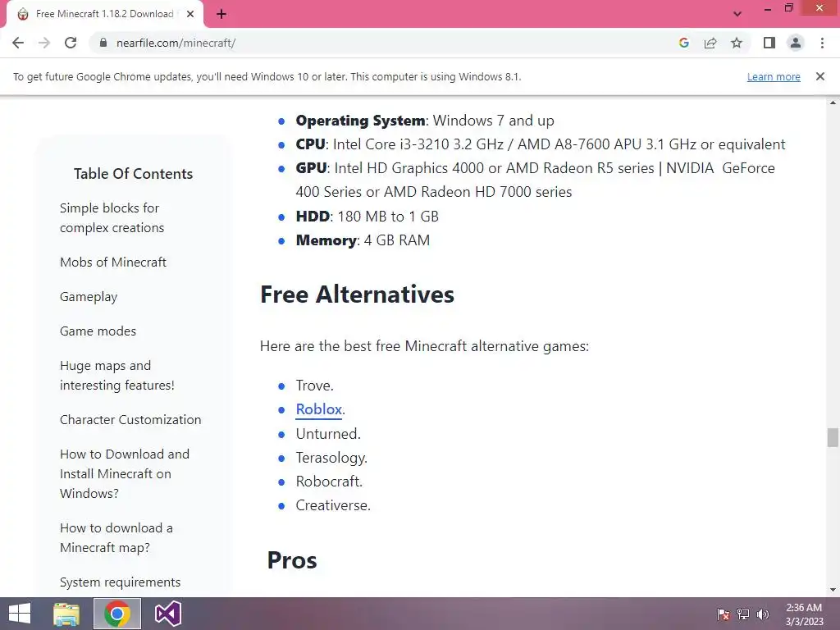The width and height of the screenshot is (840, 630).
Task: Click the CPU requirement line
Action: click(x=541, y=144)
